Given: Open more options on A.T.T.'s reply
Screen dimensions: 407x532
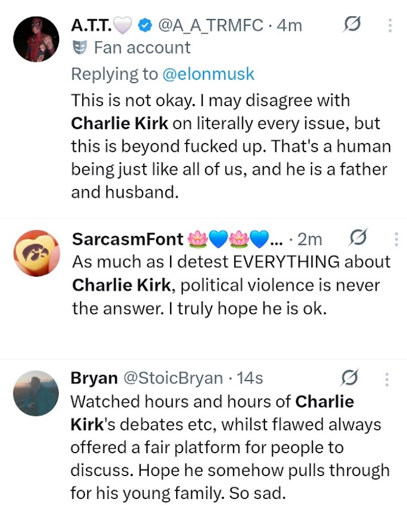Looking at the screenshot, I should [x=389, y=25].
